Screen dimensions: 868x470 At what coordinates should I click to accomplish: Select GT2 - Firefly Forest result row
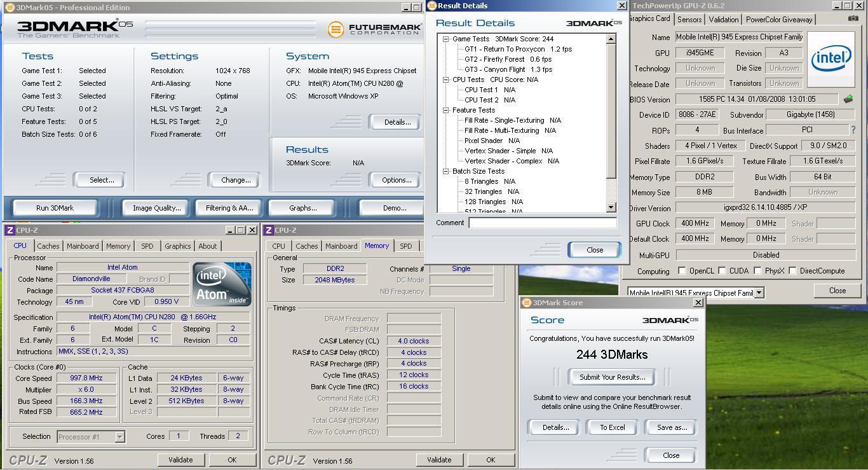(508, 59)
